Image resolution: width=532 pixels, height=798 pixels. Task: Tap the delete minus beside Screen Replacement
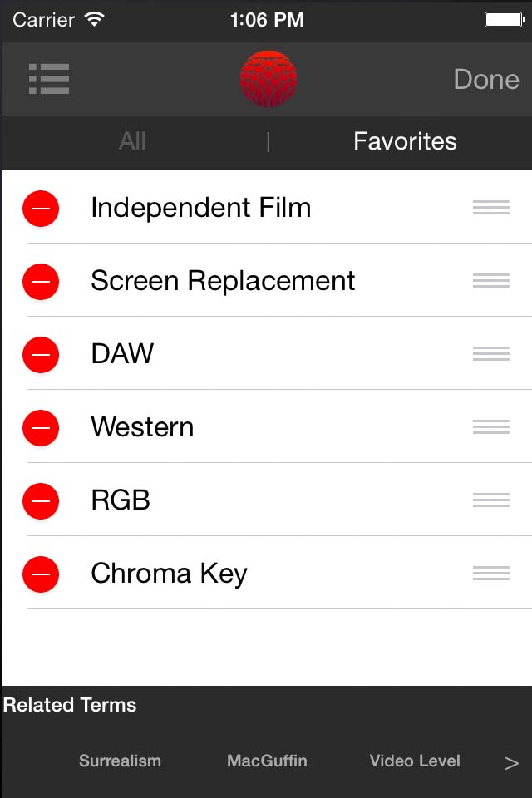tap(41, 281)
